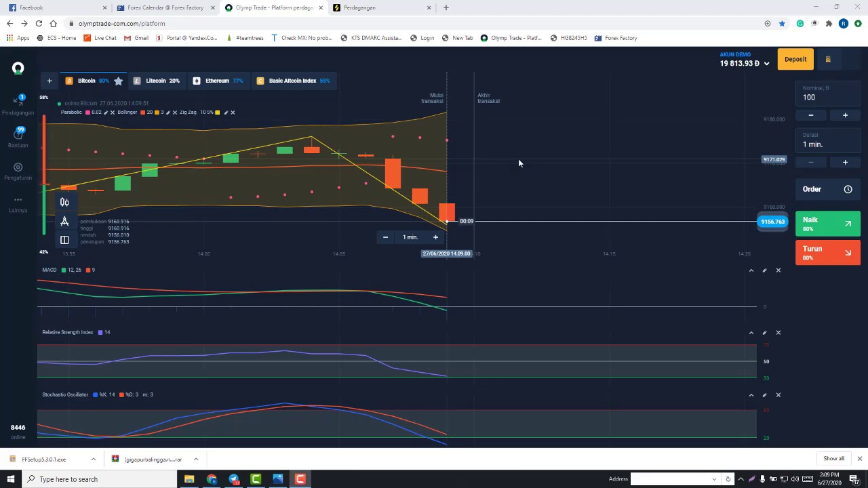Close the MACD indicator panel
Screen dimensions: 868x488
point(778,270)
